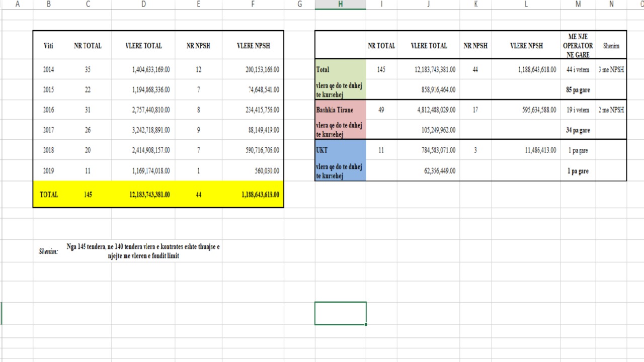Click the Shenim note text about 145 tendera
The height and width of the screenshot is (362, 644).
(x=143, y=251)
